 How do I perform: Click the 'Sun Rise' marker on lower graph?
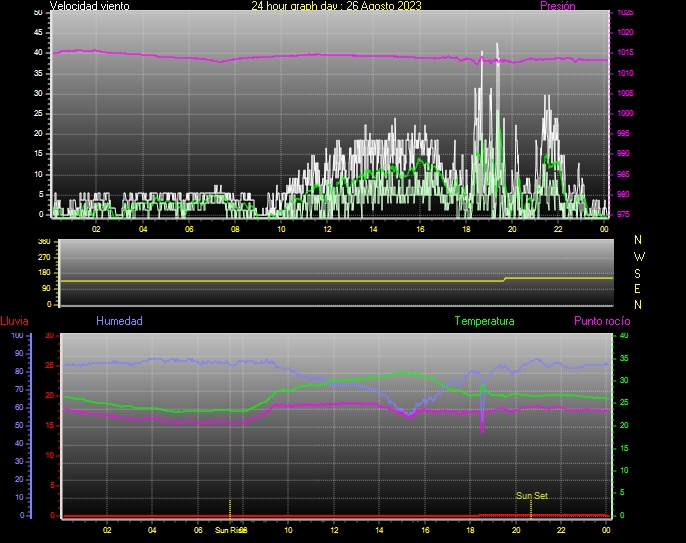click(231, 530)
